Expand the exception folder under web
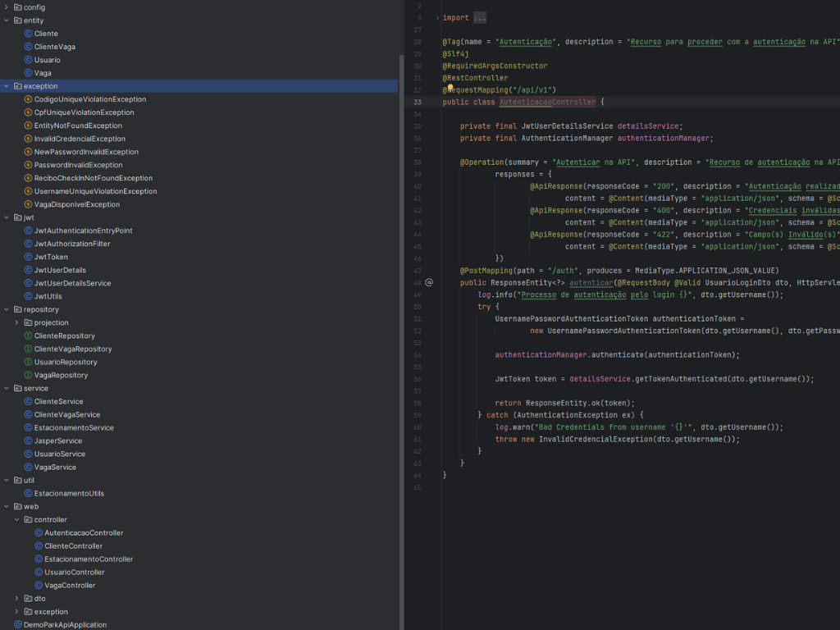Viewport: 840px width, 630px height. [x=16, y=611]
